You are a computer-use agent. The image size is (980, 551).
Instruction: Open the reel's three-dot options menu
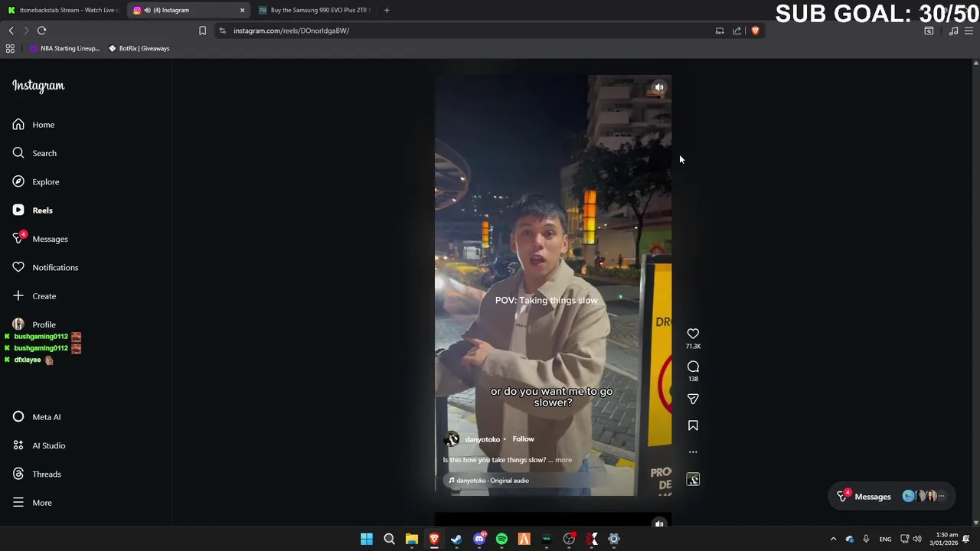click(693, 452)
